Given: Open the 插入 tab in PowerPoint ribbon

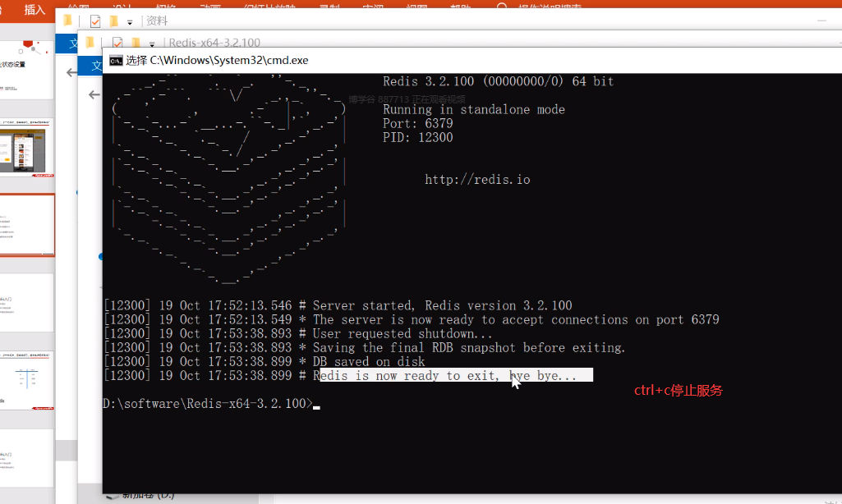Looking at the screenshot, I should 35,9.
